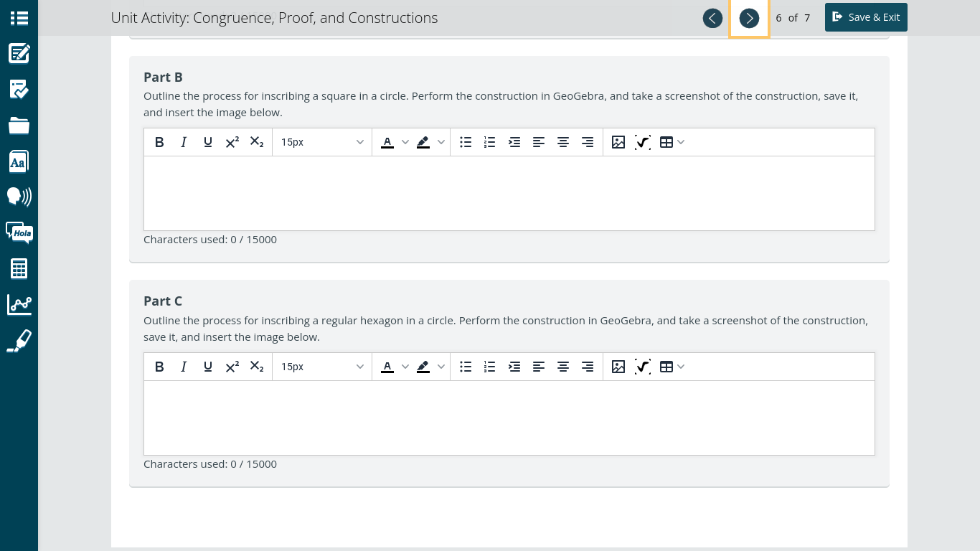Open the Hola translation tool

19,232
